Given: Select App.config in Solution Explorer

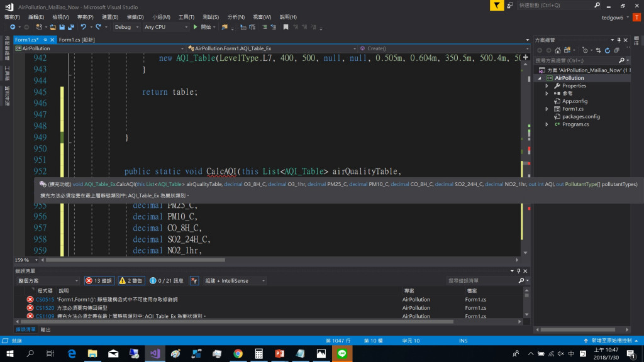Looking at the screenshot, I should point(575,101).
